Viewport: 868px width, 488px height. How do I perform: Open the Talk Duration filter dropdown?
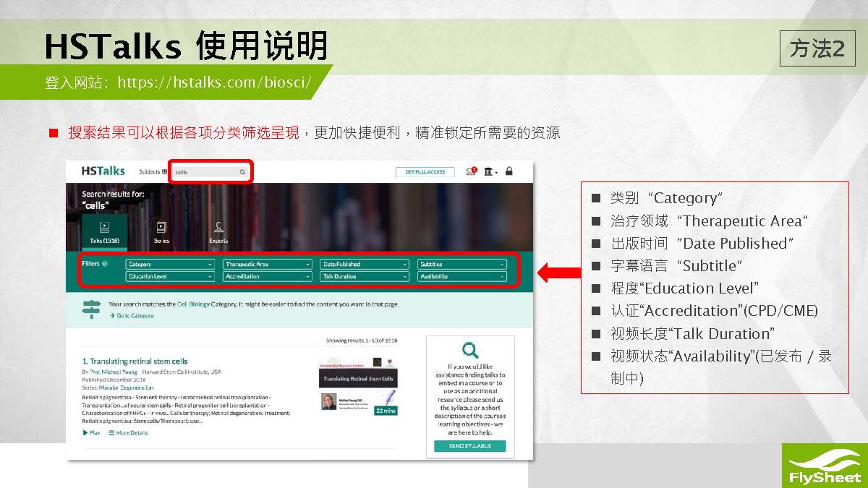click(364, 277)
